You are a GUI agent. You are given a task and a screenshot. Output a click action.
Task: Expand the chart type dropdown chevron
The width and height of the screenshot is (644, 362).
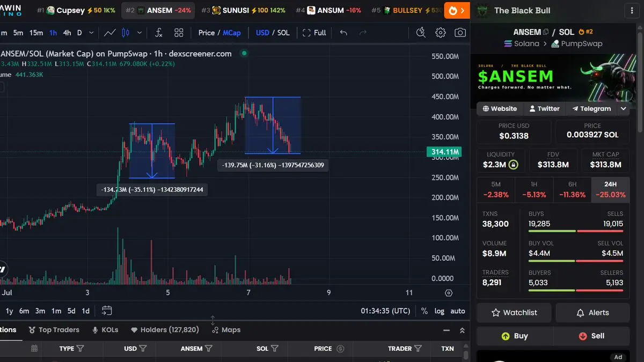click(x=140, y=33)
